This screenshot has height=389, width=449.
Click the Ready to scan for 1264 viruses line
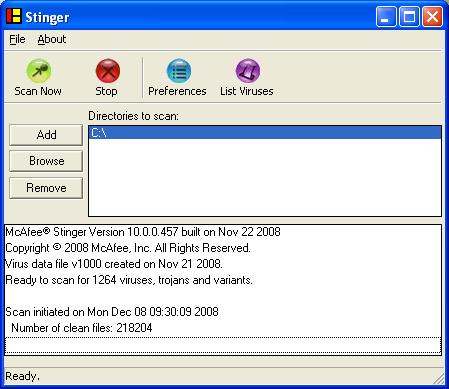(129, 280)
